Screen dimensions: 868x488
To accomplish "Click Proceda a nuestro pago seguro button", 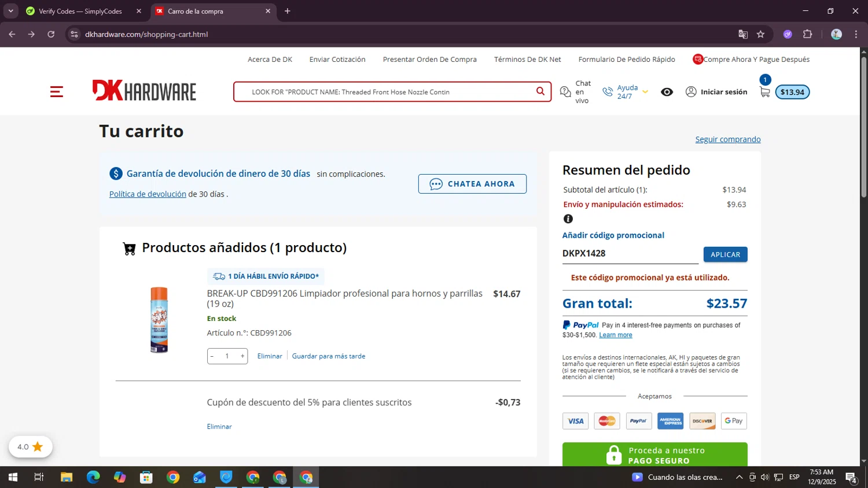I will (654, 455).
